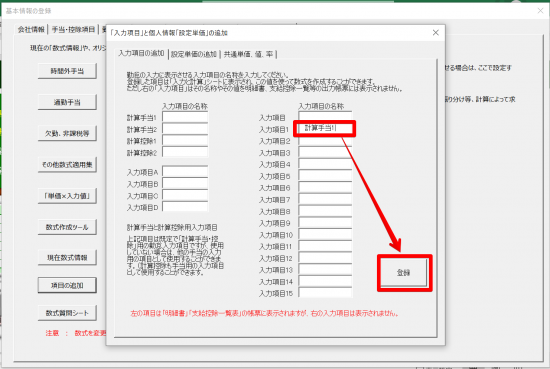Focus the 入力項目2 name field

coord(325,141)
